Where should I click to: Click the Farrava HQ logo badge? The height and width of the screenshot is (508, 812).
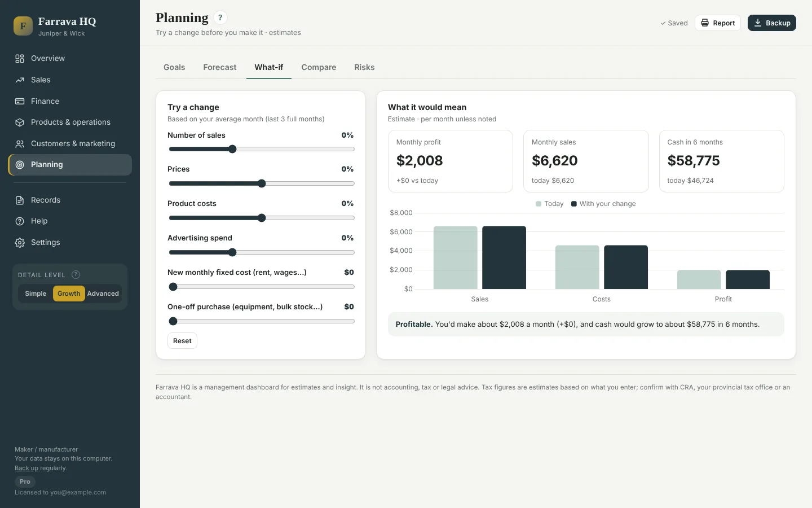[23, 26]
